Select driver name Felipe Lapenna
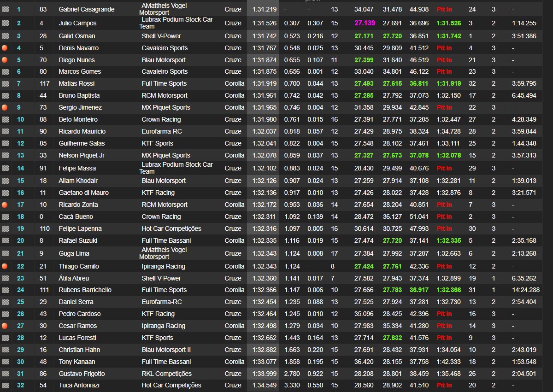Image resolution: width=553 pixels, height=392 pixels. [80, 228]
